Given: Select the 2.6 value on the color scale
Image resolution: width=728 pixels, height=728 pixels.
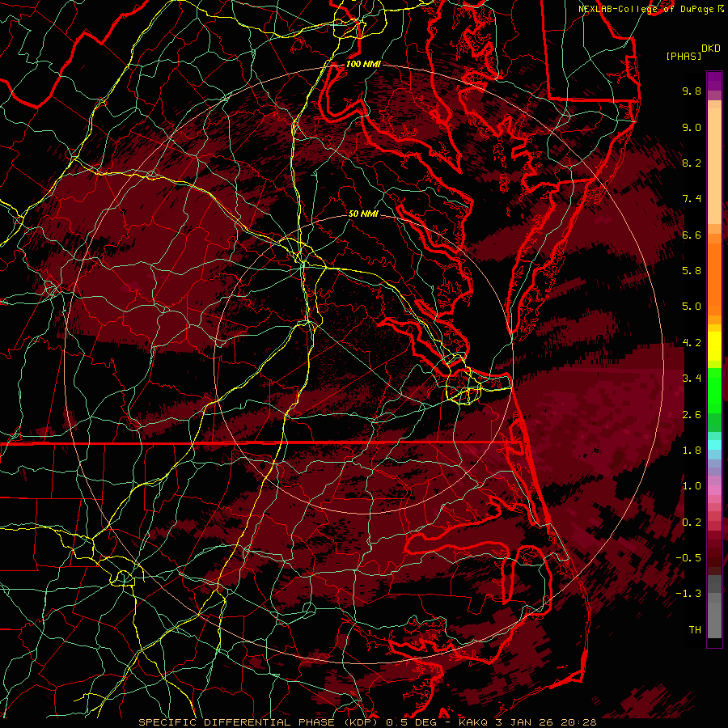Looking at the screenshot, I should 692,415.
